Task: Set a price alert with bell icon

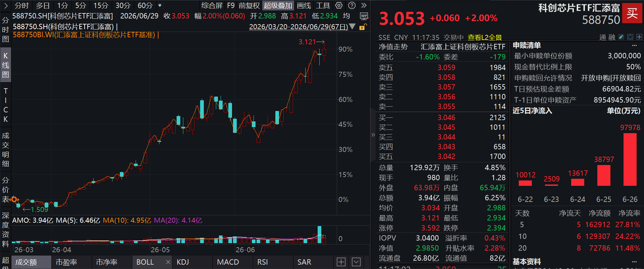Action: tap(630, 37)
